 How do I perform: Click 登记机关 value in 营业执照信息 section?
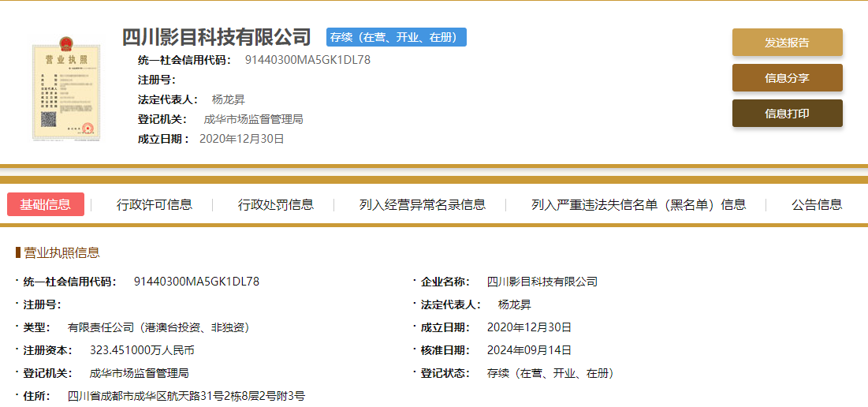coord(139,373)
